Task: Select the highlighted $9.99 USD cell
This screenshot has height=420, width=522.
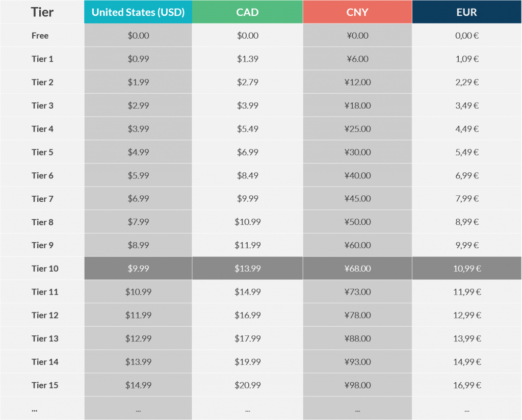Action: (x=138, y=268)
